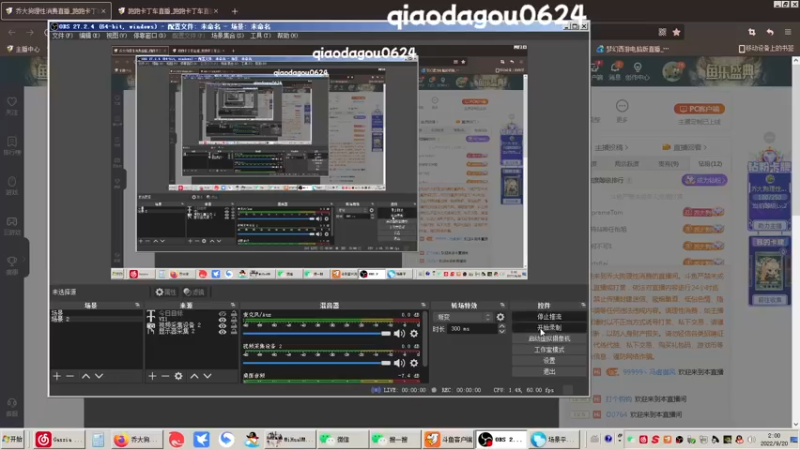The width and height of the screenshot is (800, 450).
Task: Mute the mic/Aux audio channel speaker
Action: (x=399, y=334)
